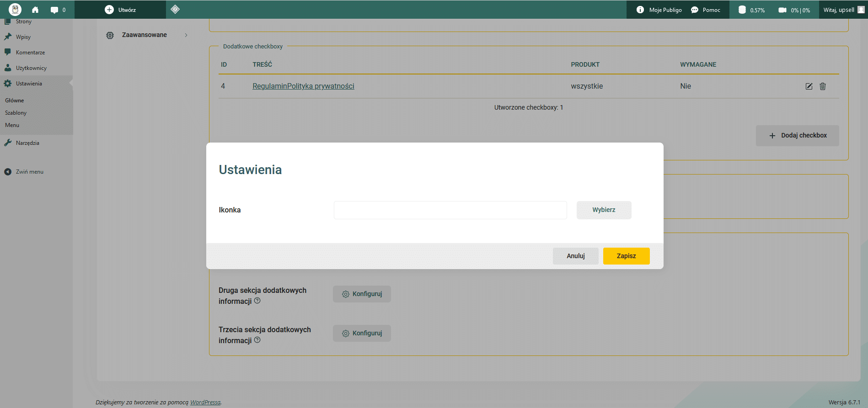This screenshot has width=868, height=408.
Task: Click the Dodaj checkbox button
Action: 798,136
